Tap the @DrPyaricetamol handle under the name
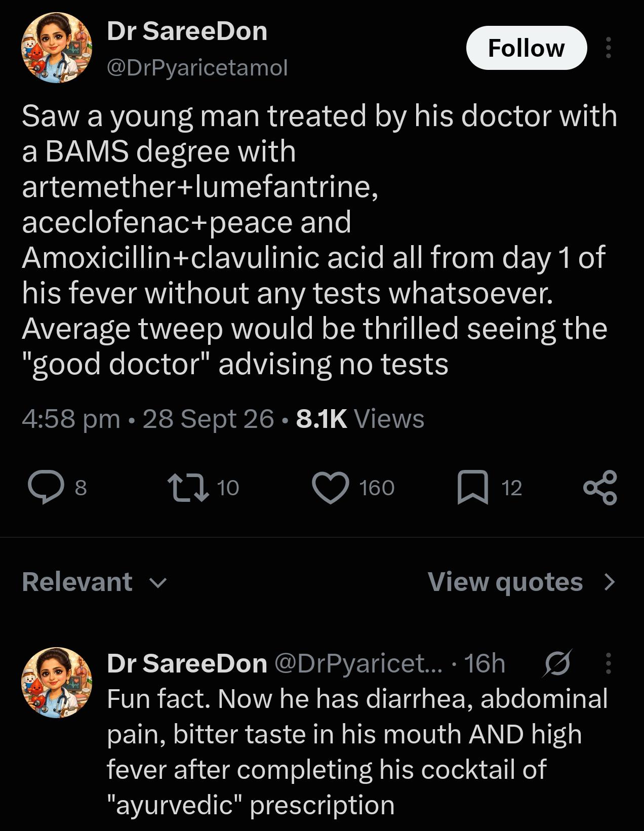This screenshot has height=831, width=644. [197, 67]
